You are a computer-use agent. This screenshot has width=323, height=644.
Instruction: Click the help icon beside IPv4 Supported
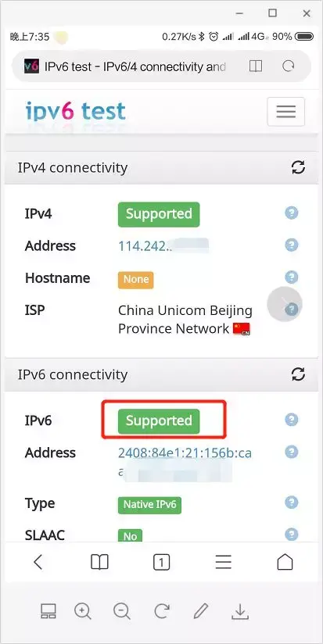point(292,213)
